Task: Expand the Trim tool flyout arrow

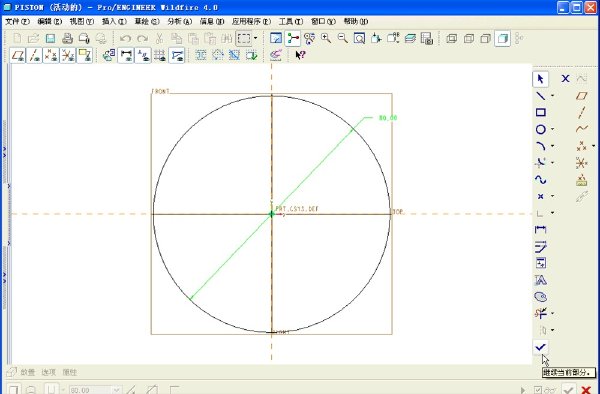Action: point(553,314)
